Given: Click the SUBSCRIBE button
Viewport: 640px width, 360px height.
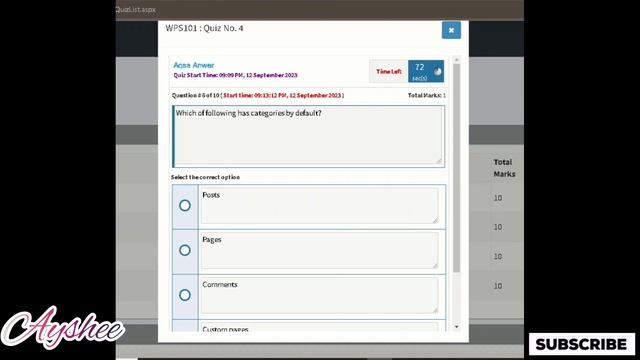Looking at the screenshot, I should pos(582,344).
